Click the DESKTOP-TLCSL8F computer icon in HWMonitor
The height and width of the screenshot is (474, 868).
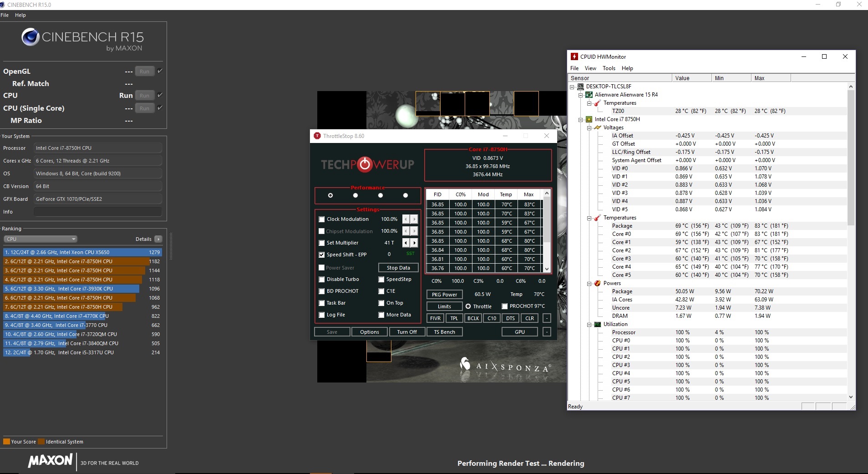pyautogui.click(x=580, y=87)
